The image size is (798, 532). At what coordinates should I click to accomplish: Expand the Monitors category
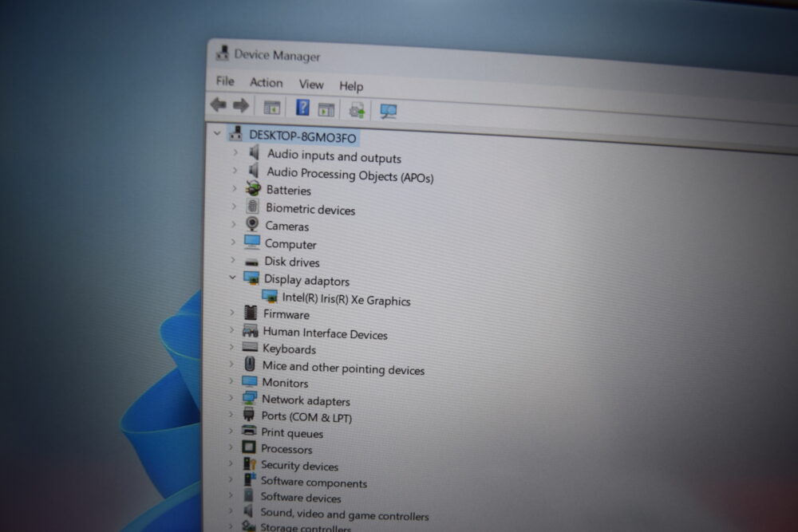pos(231,380)
